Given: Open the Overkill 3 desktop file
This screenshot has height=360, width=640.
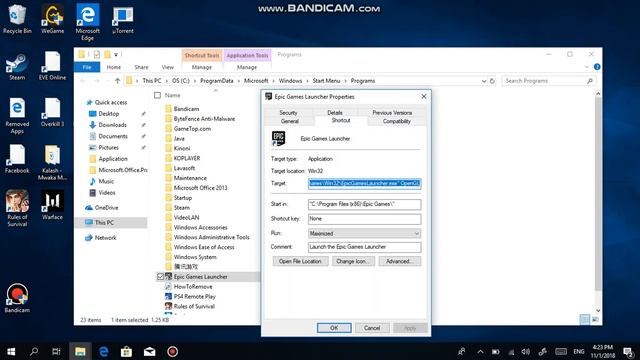Looking at the screenshot, I should [x=52, y=113].
